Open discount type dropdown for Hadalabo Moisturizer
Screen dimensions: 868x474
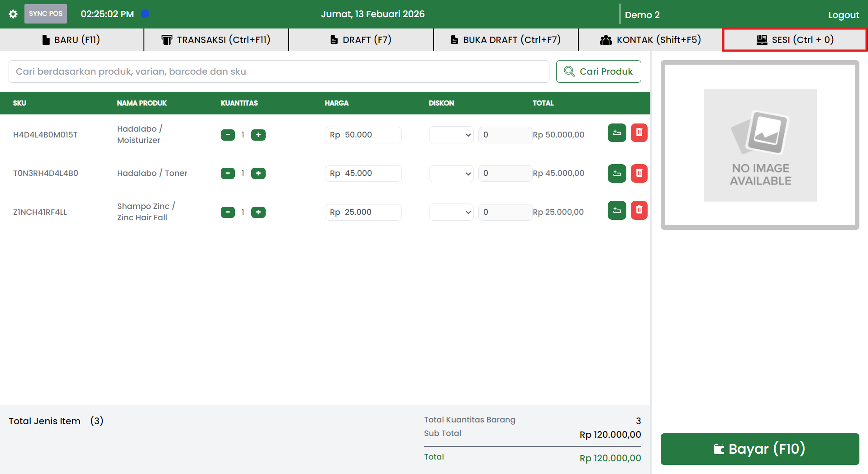coord(451,135)
